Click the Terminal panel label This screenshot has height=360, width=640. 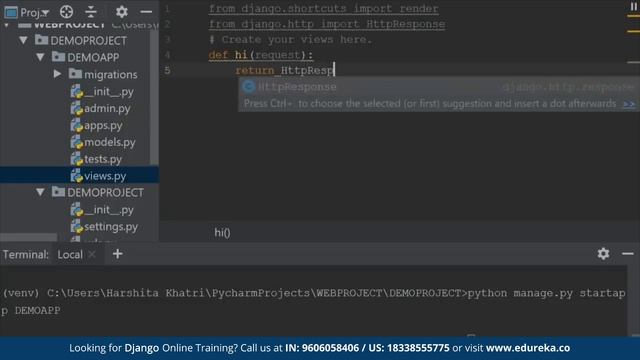tap(26, 254)
